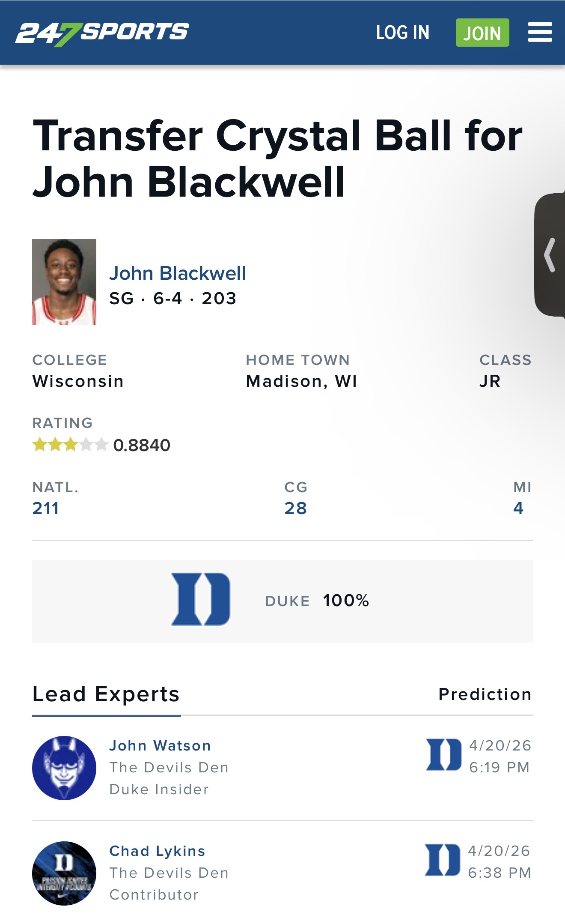Click the MI state ranking 4
Screen dimensions: 565x924
(518, 508)
